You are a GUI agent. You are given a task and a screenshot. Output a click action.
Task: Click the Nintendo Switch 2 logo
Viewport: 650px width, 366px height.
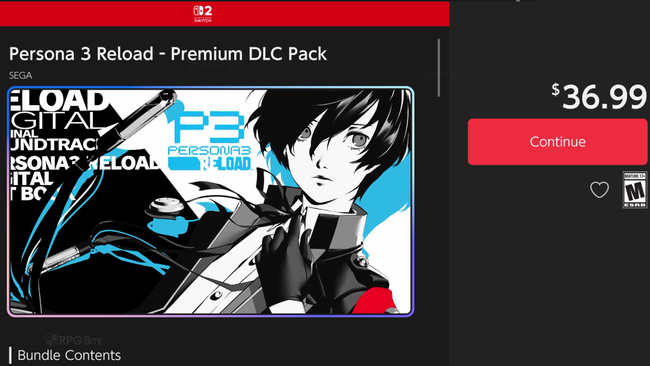pos(203,14)
